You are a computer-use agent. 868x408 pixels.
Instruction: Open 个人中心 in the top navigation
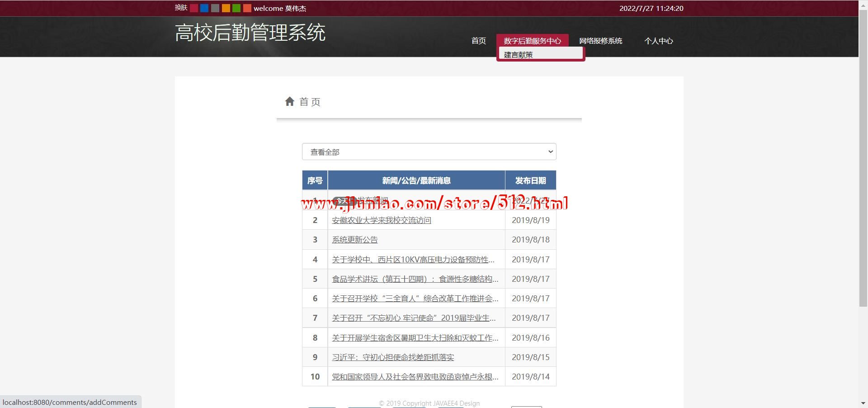pos(658,41)
